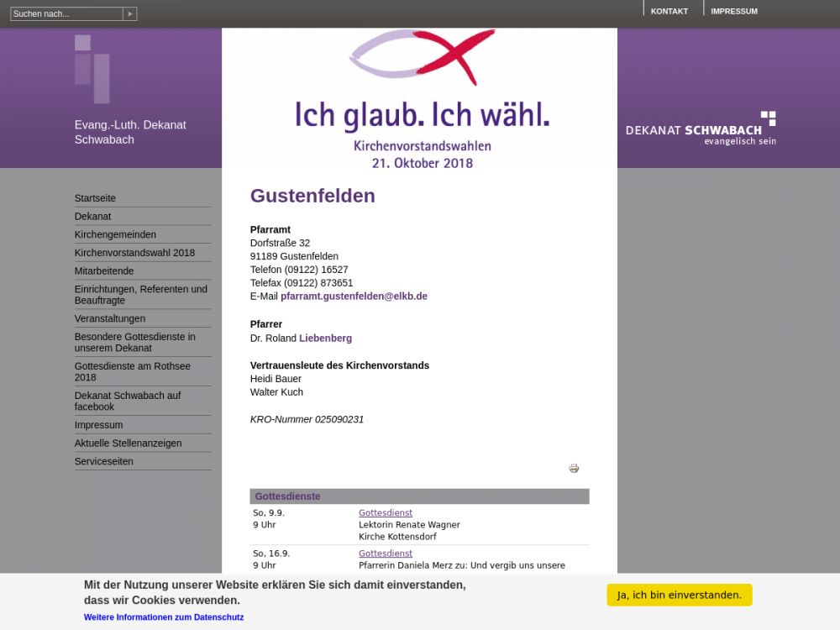Screen dimensions: 840x630
Task: Click the search submit arrow button
Action: [x=129, y=14]
